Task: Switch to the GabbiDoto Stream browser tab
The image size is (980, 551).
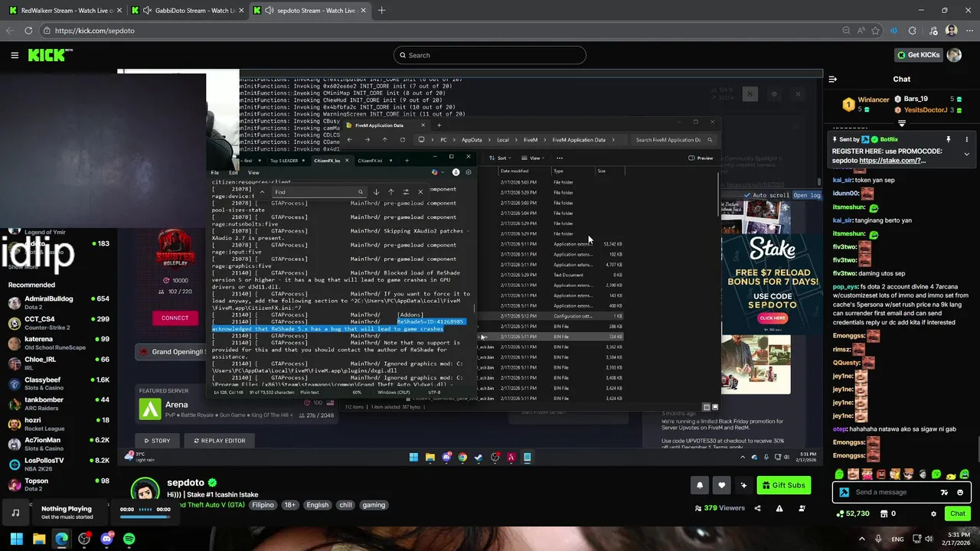Action: click(x=186, y=10)
